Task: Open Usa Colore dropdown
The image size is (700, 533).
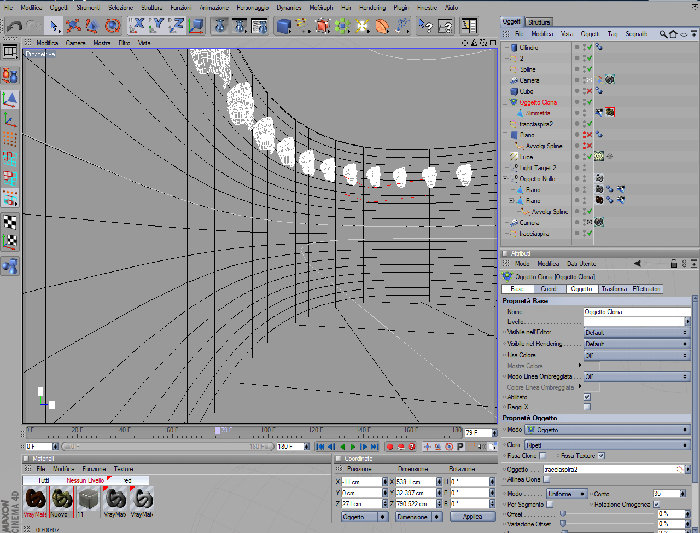Action: [x=637, y=355]
